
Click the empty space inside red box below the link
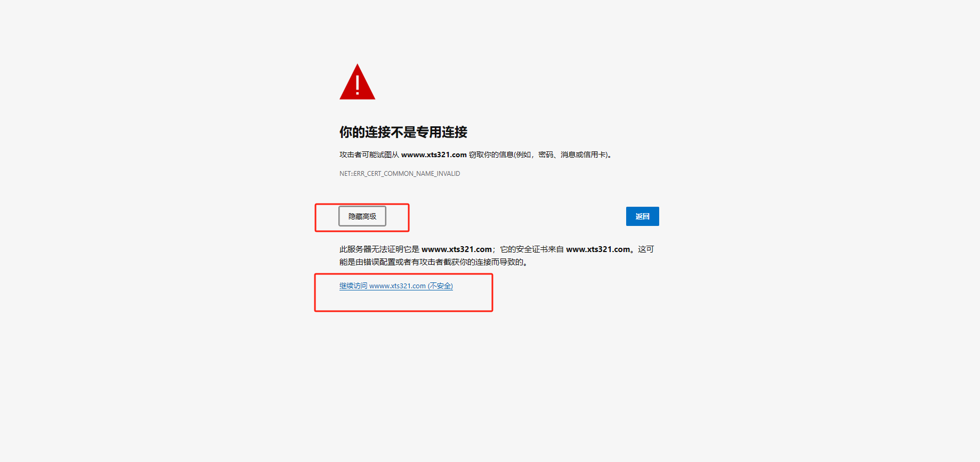(403, 302)
